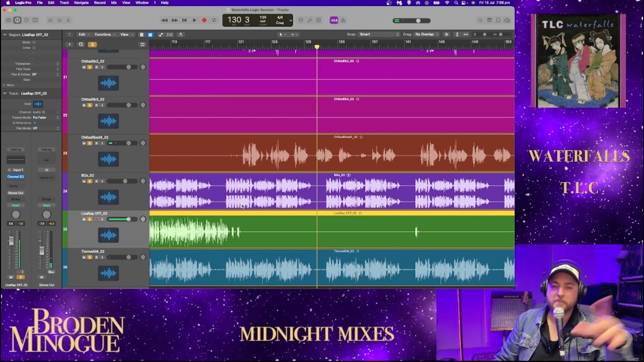The image size is (644, 362).
Task: Toggle Cycle mode button
Action: [x=214, y=20]
